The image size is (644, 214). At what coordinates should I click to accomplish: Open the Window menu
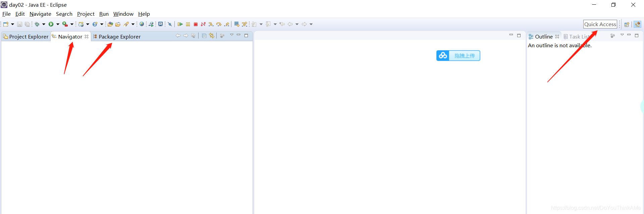coord(123,14)
